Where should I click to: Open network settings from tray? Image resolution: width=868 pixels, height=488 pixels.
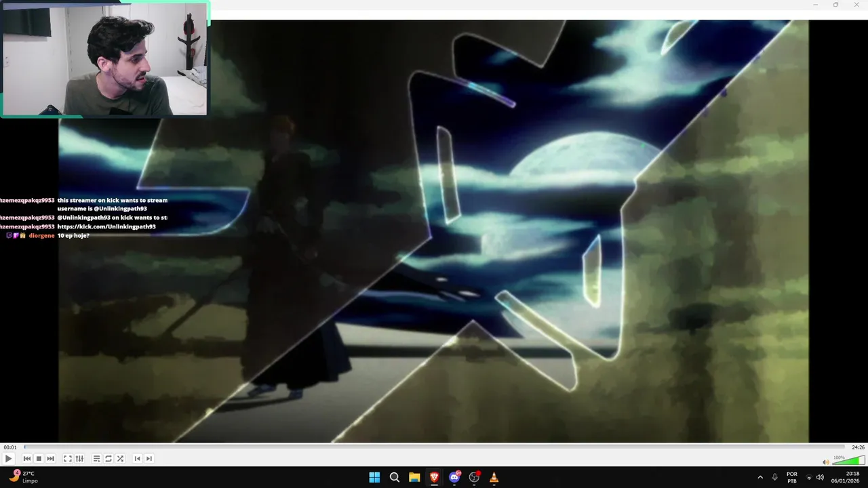point(809,478)
